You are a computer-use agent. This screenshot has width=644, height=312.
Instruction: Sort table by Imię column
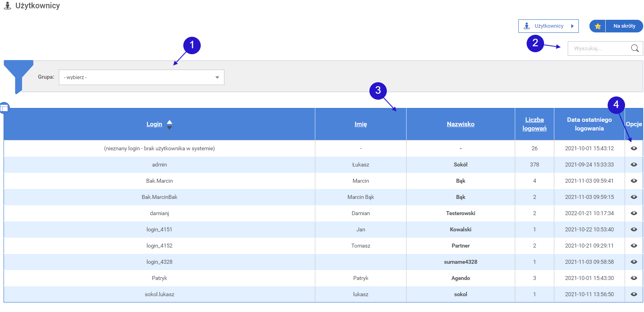tap(360, 124)
